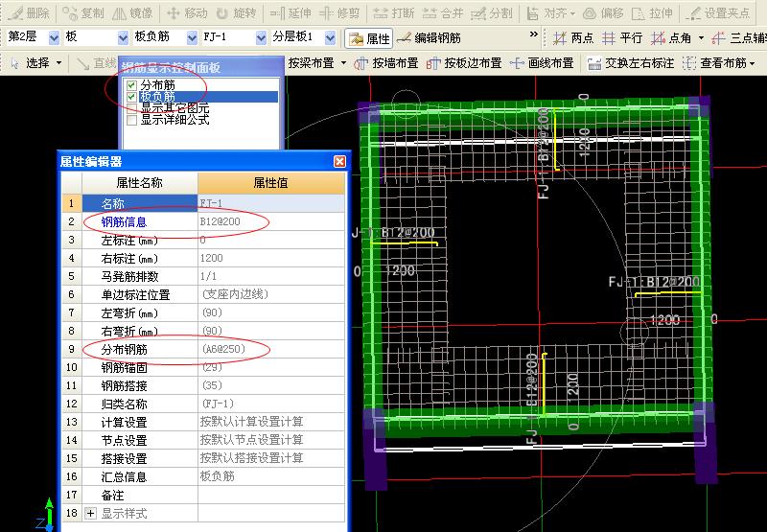The width and height of the screenshot is (767, 532).
Task: Open the 选择 tool dropdown arrow
Action: (59, 63)
